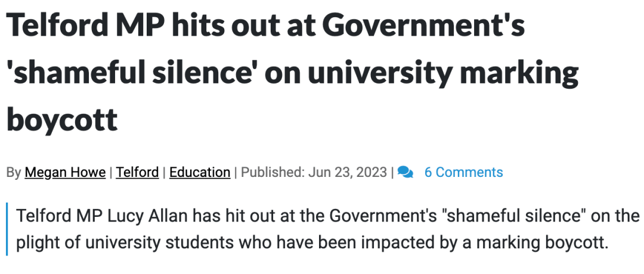
Task: Click the comments speech bubble icon
Action: tap(405, 172)
